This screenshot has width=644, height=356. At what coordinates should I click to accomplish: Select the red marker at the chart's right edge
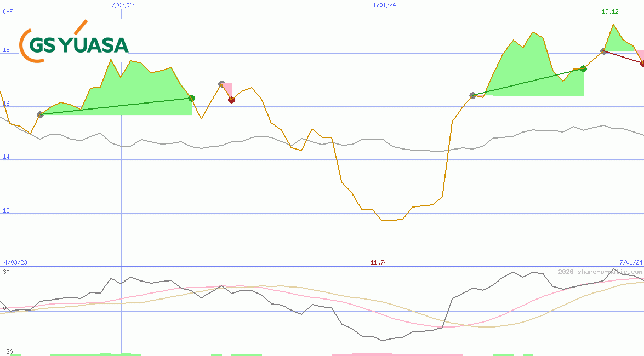coord(641,64)
